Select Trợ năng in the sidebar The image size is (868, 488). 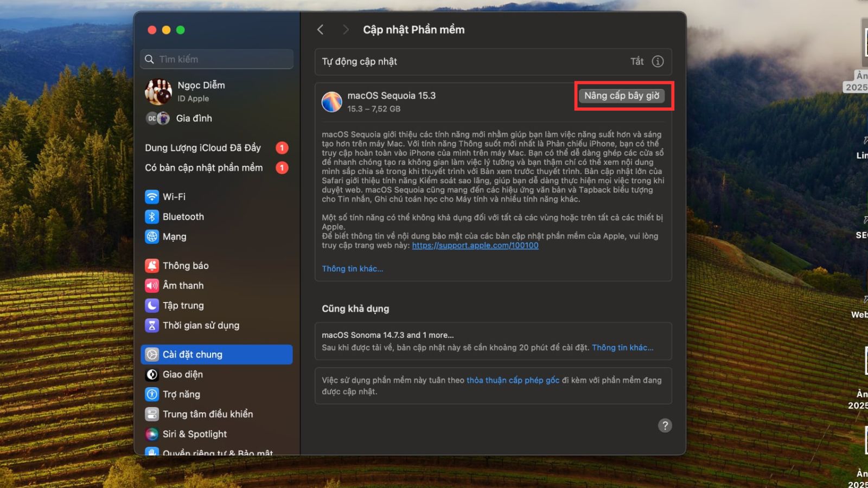coord(216,394)
